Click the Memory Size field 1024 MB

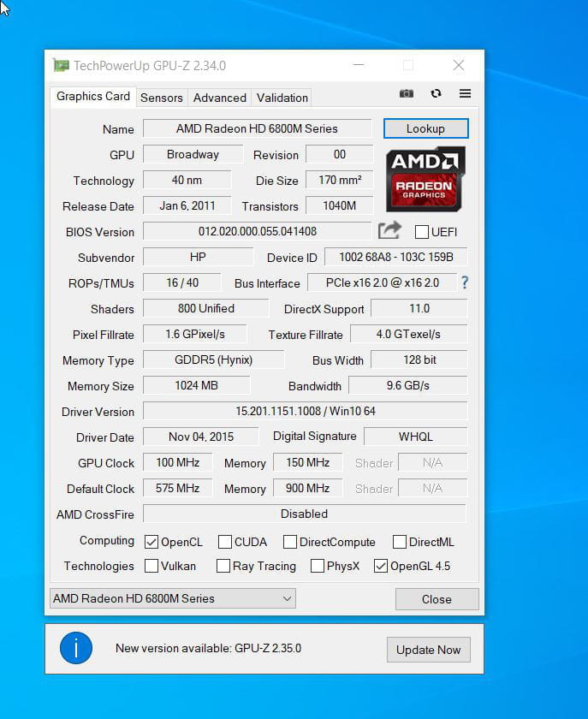click(197, 385)
